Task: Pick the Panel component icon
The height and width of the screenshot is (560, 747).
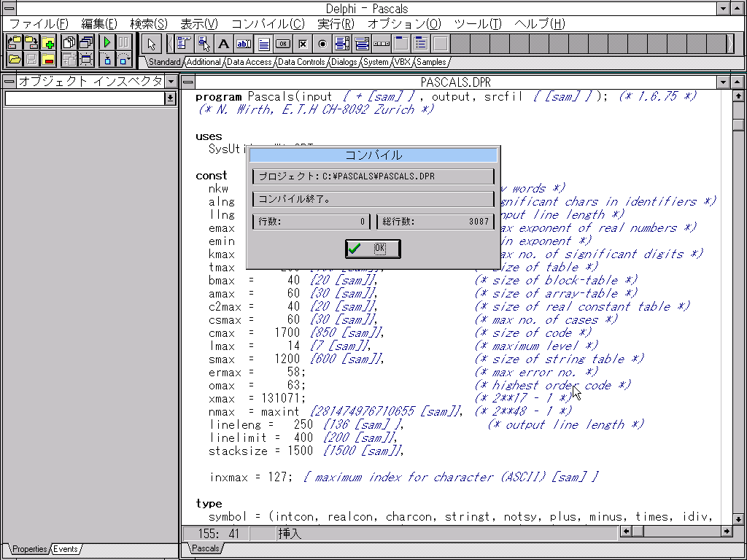Action: (441, 44)
